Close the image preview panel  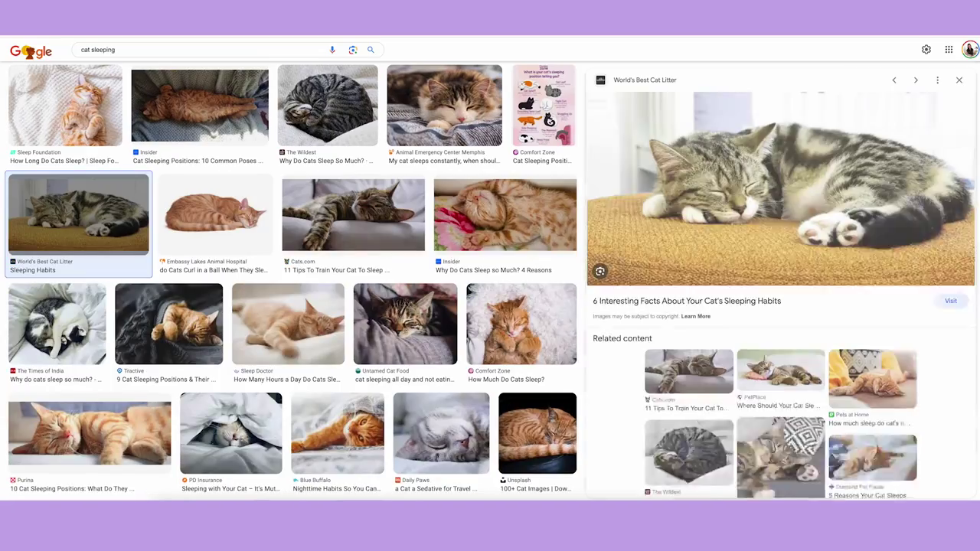point(959,80)
